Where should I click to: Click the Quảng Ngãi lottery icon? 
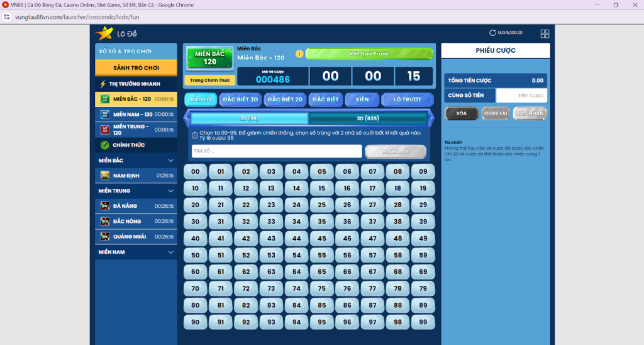coord(105,237)
